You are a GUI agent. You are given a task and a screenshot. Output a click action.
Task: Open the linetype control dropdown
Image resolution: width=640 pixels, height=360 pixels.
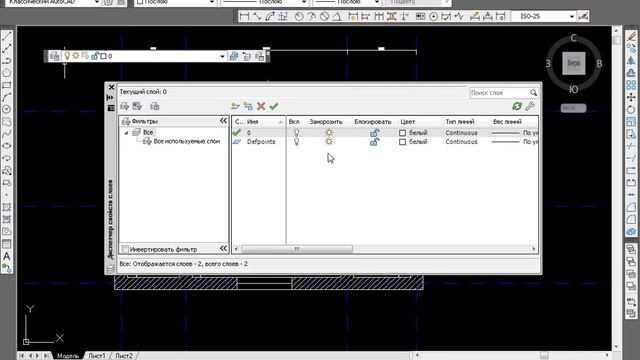click(x=304, y=2)
